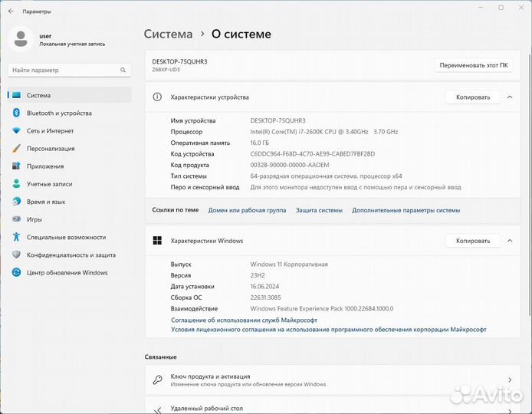Open the Учетные записи settings page
Viewport: 532px width, 414px height.
click(49, 184)
